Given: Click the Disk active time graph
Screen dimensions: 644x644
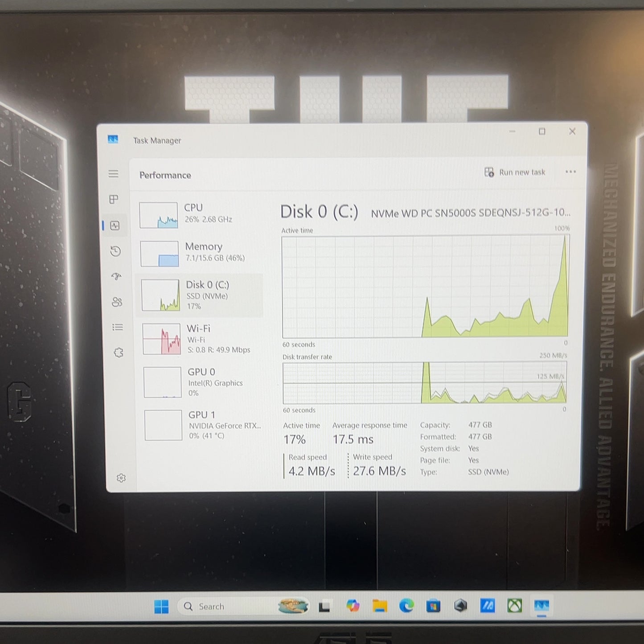Looking at the screenshot, I should coord(425,287).
